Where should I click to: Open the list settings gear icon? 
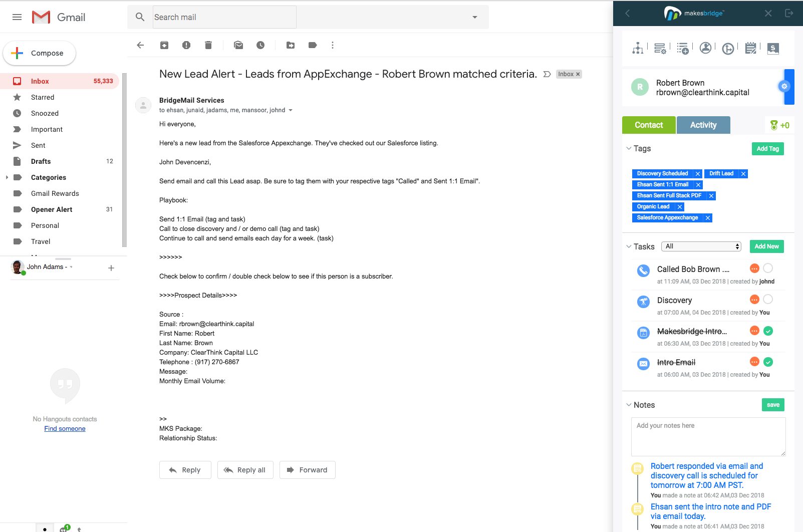coord(660,48)
